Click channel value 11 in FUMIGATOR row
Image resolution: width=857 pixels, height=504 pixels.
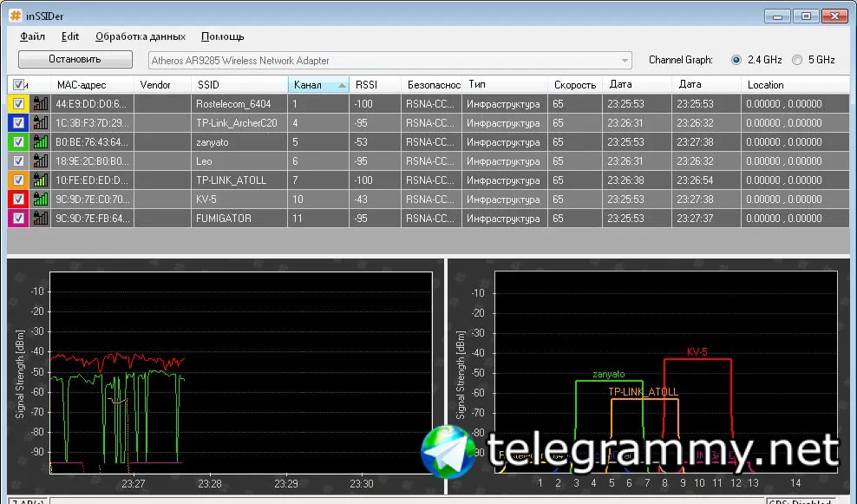(298, 219)
